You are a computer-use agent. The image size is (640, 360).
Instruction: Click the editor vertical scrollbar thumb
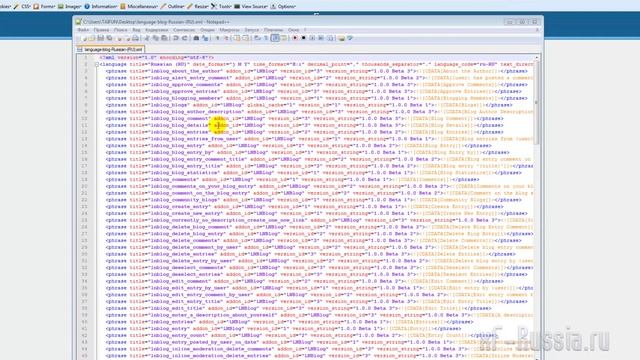coord(537,102)
